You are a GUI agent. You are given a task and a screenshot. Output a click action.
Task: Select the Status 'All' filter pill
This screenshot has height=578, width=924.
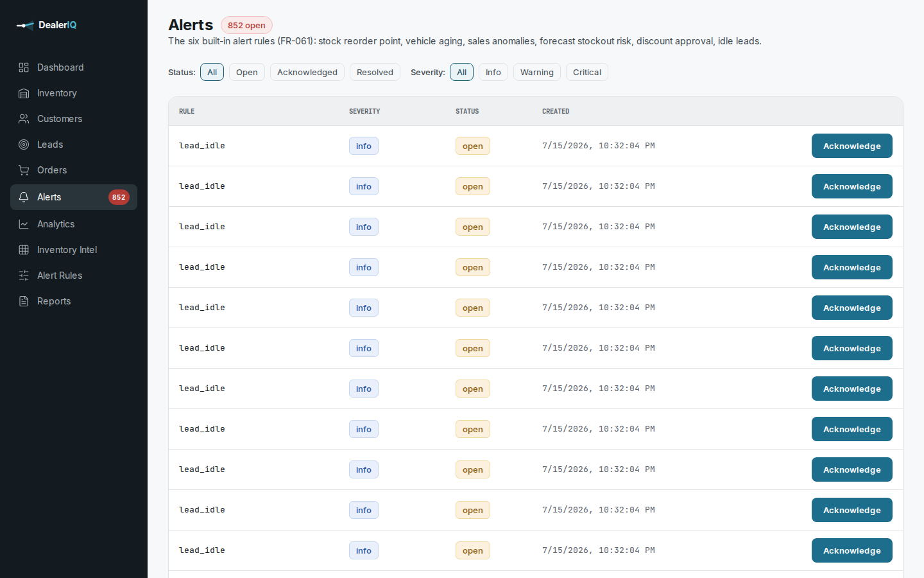click(212, 72)
